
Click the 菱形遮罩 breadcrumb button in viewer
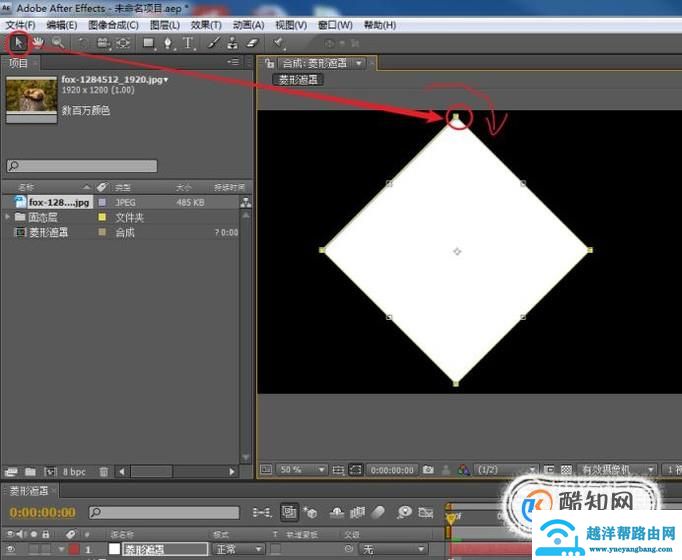(298, 80)
